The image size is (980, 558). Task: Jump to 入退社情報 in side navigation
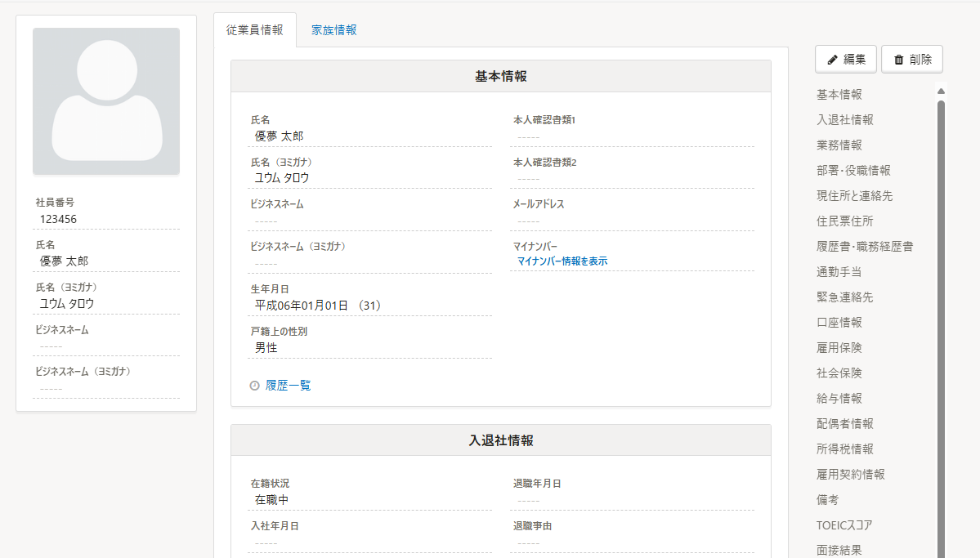click(x=845, y=120)
